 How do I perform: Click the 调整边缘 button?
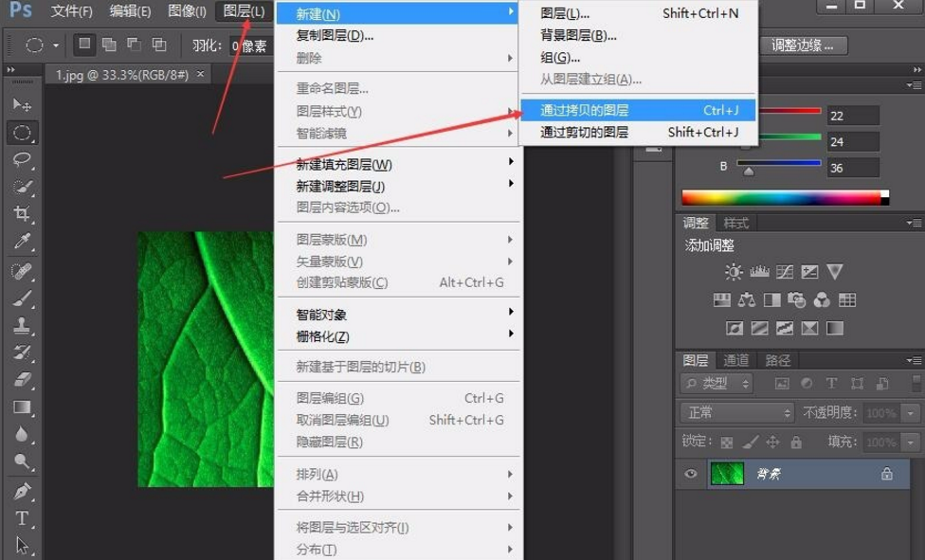pyautogui.click(x=801, y=45)
